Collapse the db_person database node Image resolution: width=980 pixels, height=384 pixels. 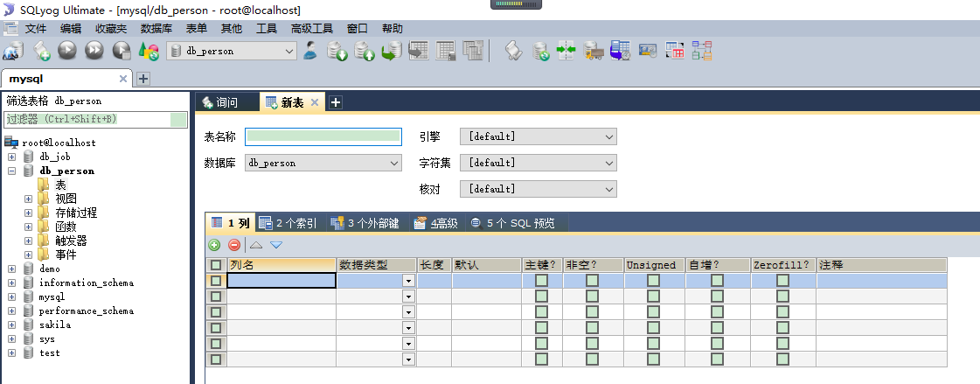pyautogui.click(x=11, y=171)
